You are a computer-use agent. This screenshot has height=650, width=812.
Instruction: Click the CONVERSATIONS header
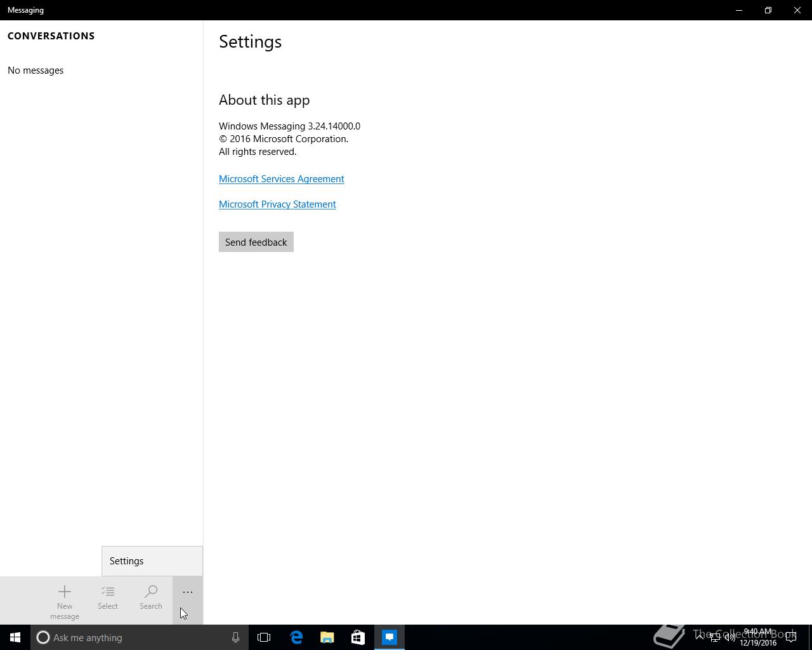51,36
